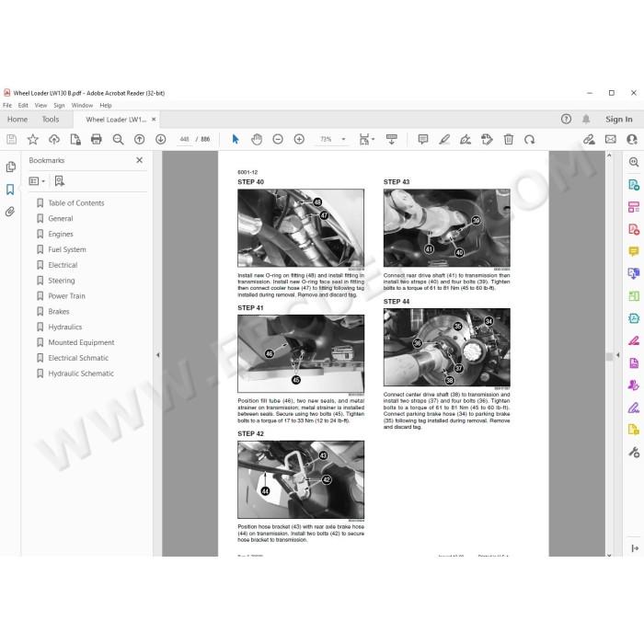This screenshot has height=644, width=644.
Task: Open the View menu
Action: [40, 106]
